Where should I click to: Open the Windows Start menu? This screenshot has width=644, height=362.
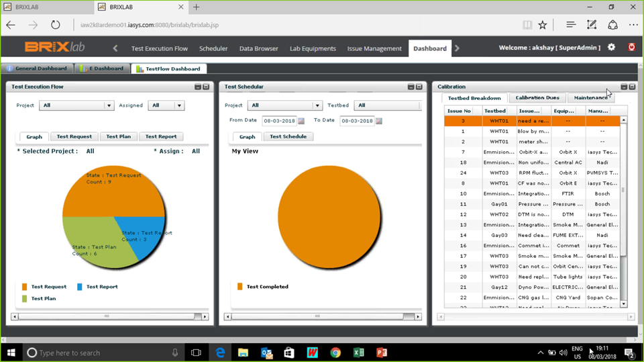coord(11,353)
